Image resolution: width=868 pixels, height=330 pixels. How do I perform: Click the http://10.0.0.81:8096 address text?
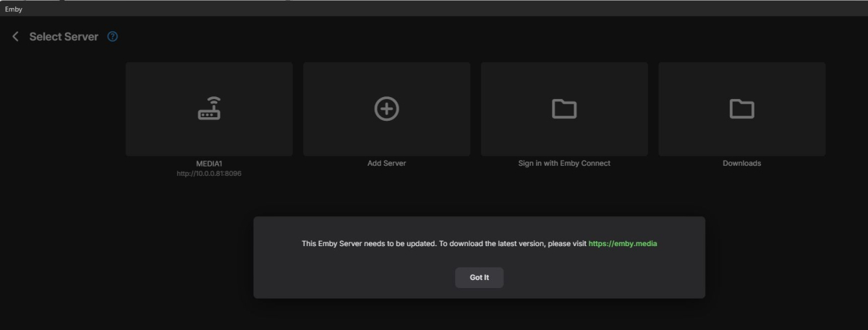click(209, 174)
